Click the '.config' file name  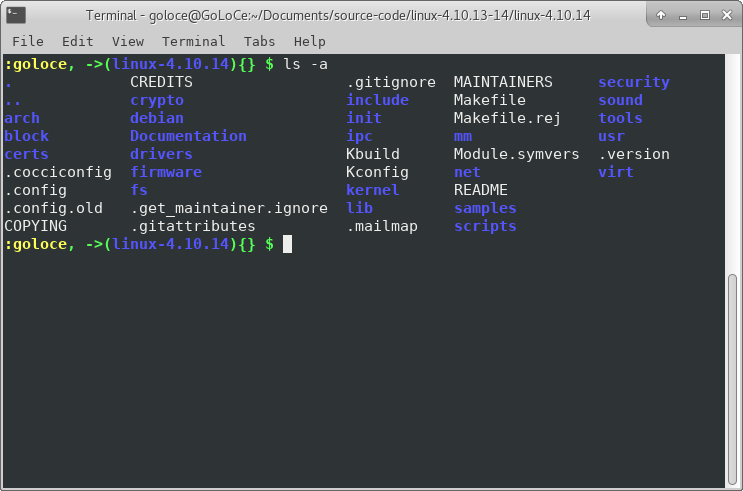click(36, 190)
